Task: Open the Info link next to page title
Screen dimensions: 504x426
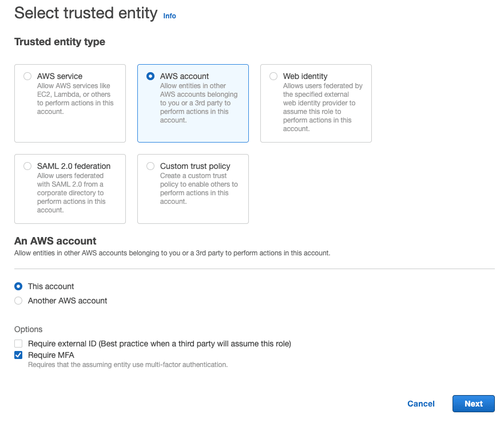Action: 169,16
